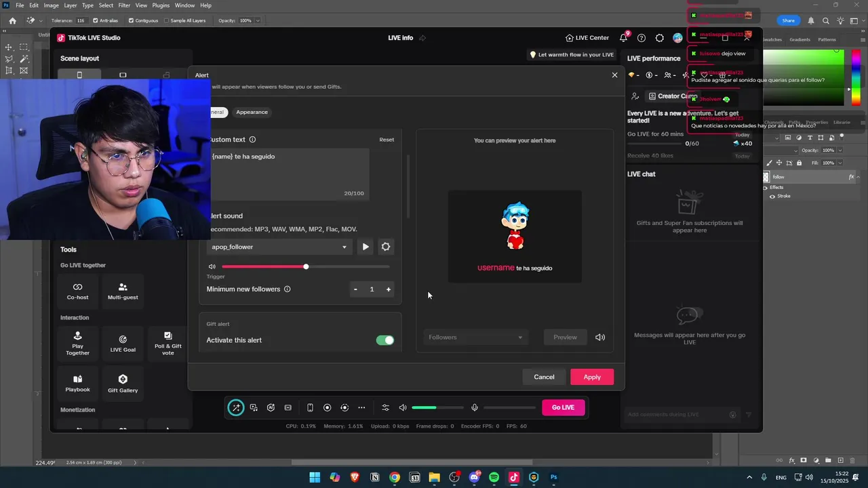Click the record circle icon in bottom toolbar
The width and height of the screenshot is (868, 488).
point(327,407)
